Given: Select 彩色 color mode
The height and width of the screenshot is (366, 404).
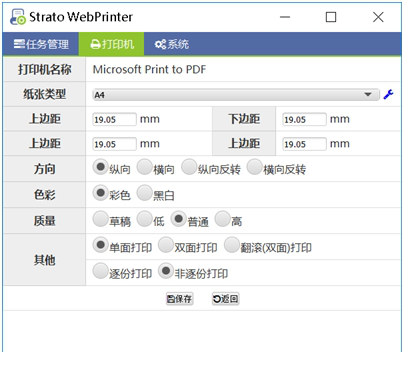Looking at the screenshot, I should click(100, 193).
